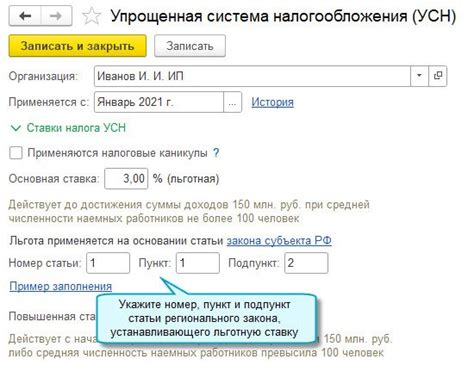Click the Записать button
474x365 pixels.
pyautogui.click(x=190, y=46)
